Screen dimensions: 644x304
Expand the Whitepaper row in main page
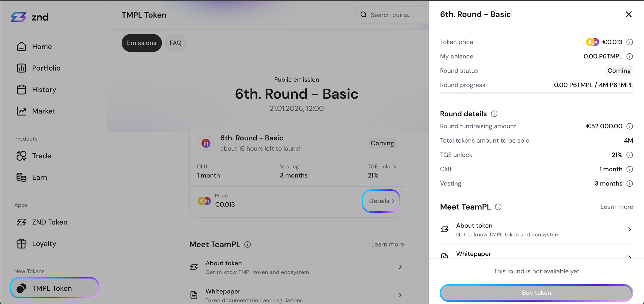pos(400,295)
